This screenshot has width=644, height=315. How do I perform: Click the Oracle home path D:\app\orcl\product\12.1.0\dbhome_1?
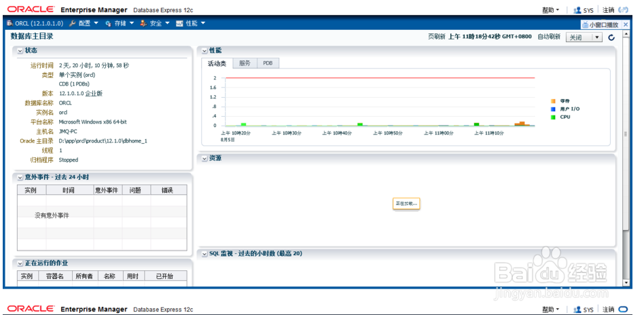click(103, 141)
